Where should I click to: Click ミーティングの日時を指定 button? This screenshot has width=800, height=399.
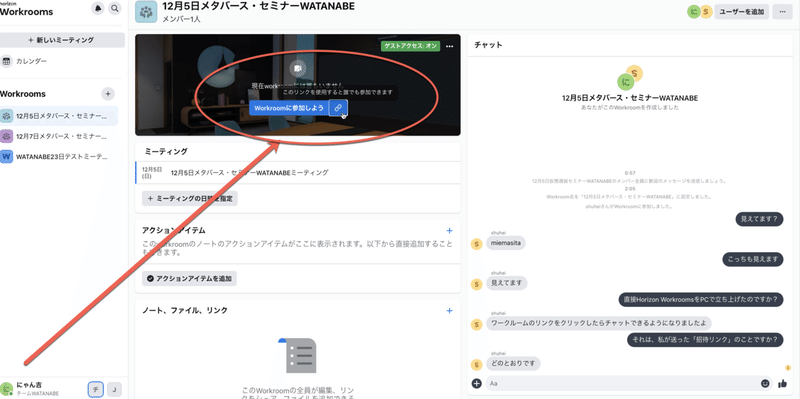pyautogui.click(x=190, y=199)
